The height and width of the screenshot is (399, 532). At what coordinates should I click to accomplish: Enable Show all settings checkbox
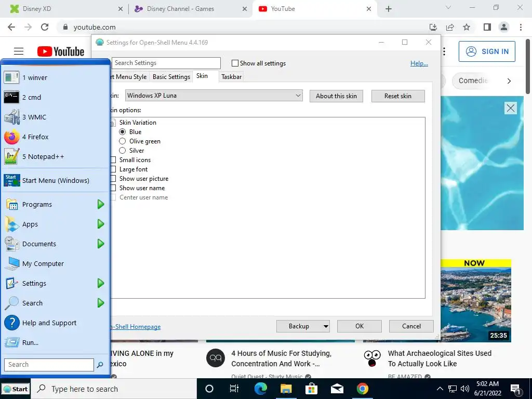tap(235, 63)
